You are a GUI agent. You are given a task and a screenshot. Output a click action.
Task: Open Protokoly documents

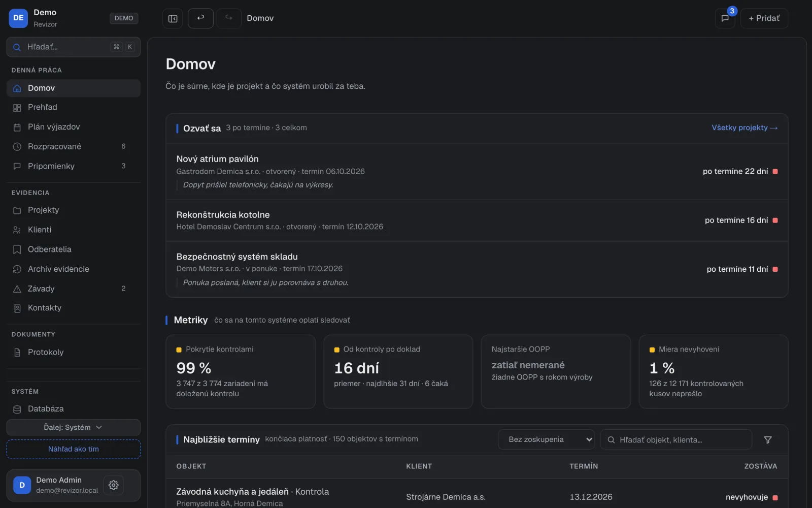pyautogui.click(x=74, y=352)
